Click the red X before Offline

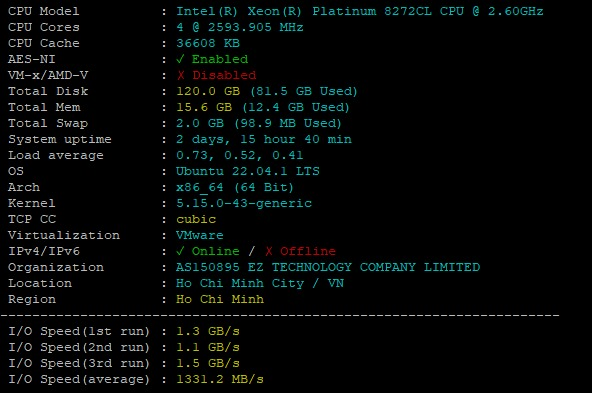[x=268, y=251]
